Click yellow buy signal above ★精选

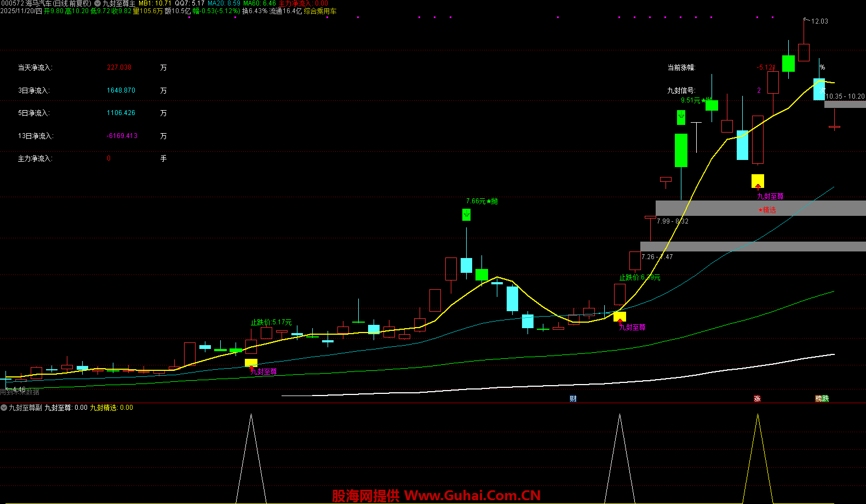click(758, 181)
